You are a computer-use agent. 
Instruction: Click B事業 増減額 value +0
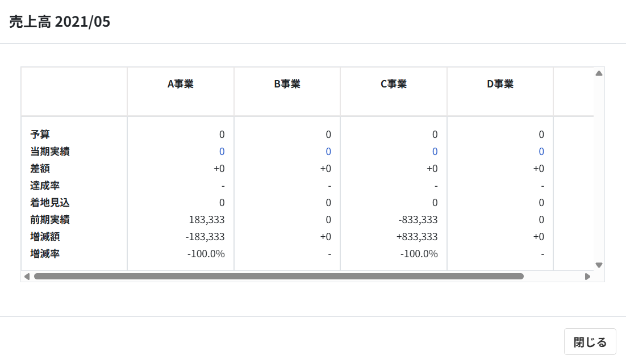coord(325,237)
